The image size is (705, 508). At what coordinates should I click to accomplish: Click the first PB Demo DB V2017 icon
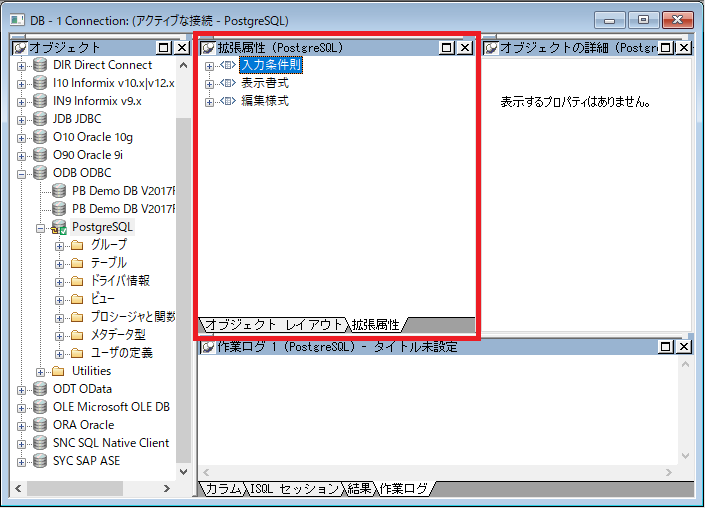point(58,191)
